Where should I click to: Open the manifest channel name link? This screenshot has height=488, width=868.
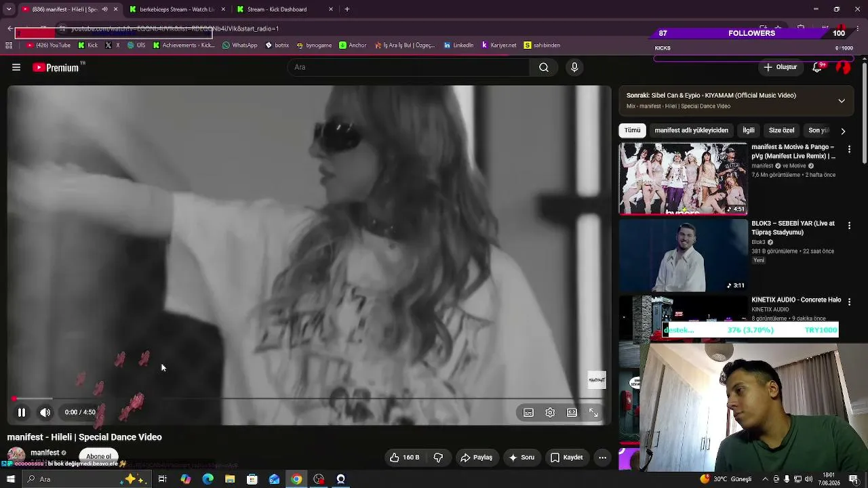(45, 453)
